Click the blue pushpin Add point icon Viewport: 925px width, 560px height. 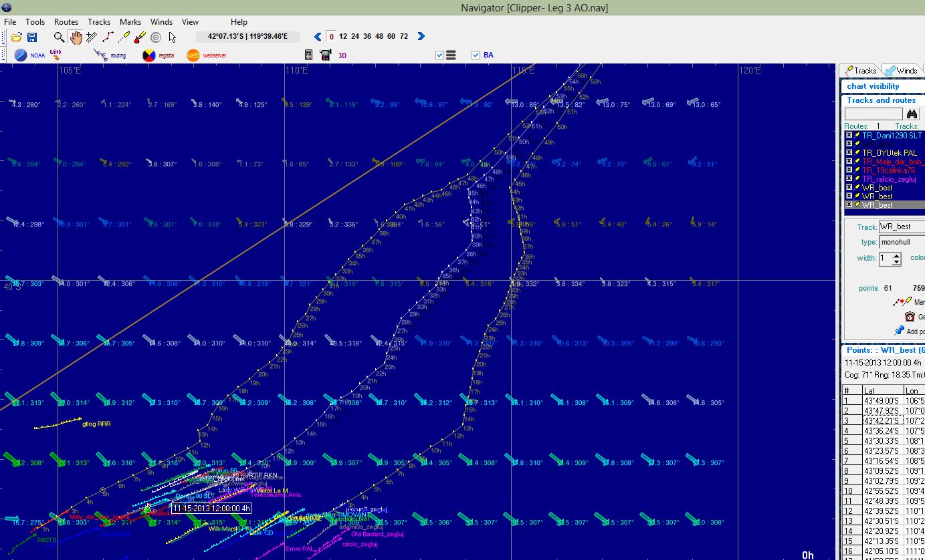(x=900, y=331)
